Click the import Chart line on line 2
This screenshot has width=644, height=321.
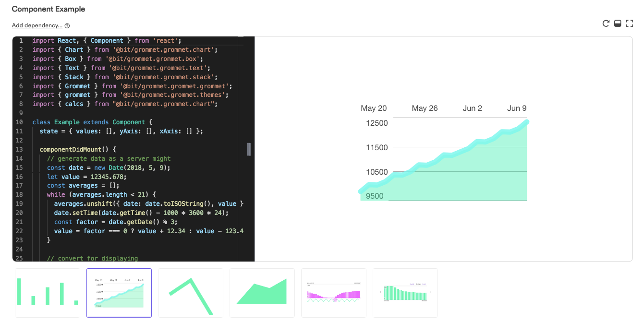pyautogui.click(x=125, y=50)
